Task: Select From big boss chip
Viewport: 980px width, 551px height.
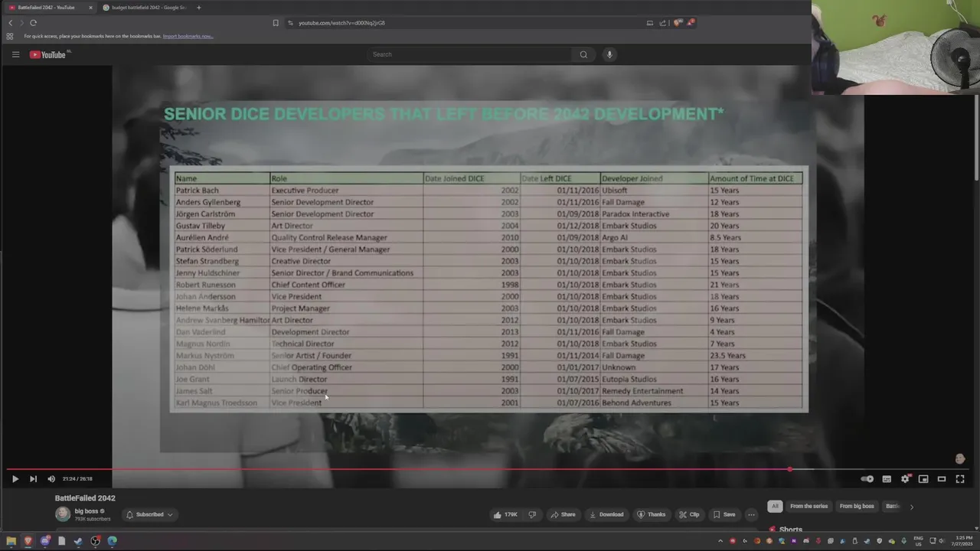Action: click(x=857, y=507)
